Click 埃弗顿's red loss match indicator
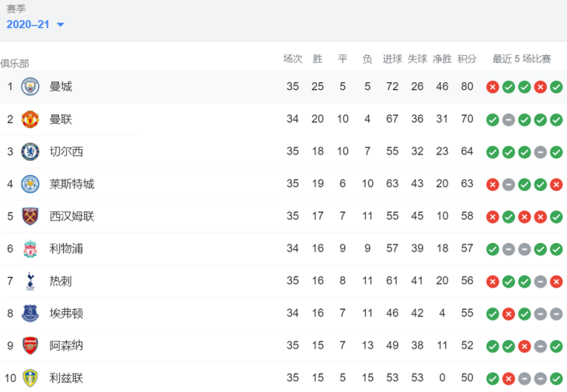The width and height of the screenshot is (567, 392). coord(509,314)
